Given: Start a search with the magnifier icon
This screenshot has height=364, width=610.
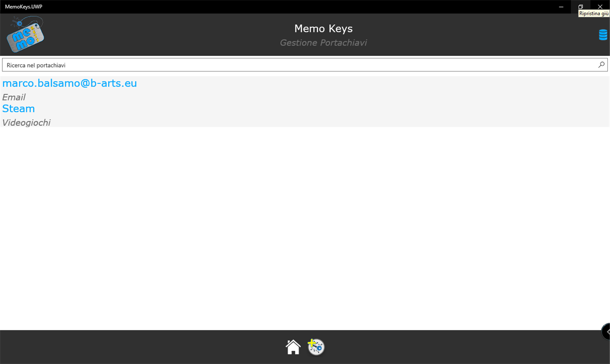Looking at the screenshot, I should point(601,65).
